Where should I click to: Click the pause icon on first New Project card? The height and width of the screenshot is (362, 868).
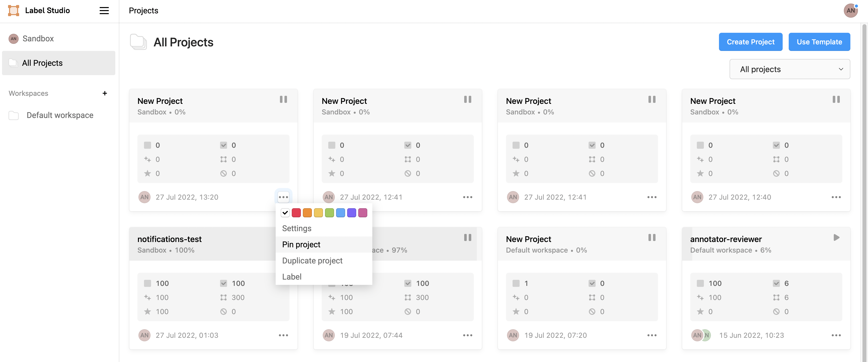pyautogui.click(x=283, y=100)
